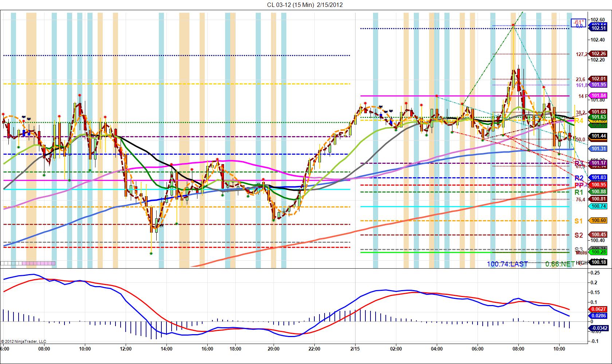Select the cyan 100.74 price marker
Image resolution: width=612 pixels, height=364 pixels.
tap(599, 206)
